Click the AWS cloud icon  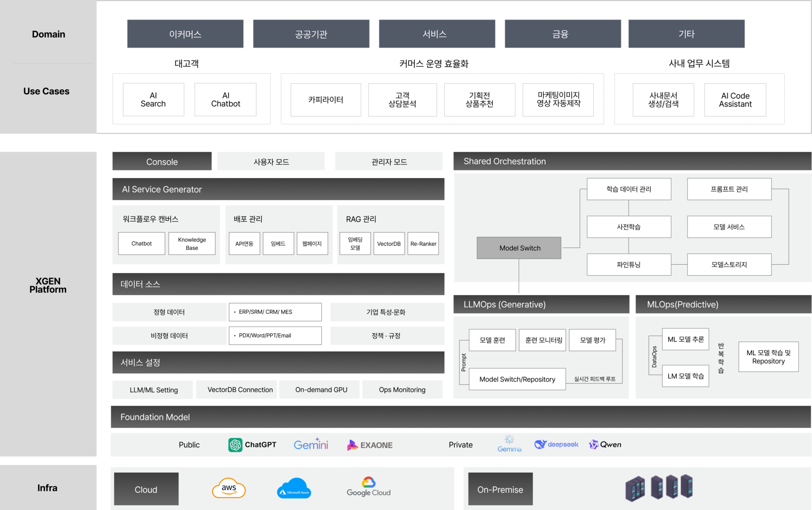pyautogui.click(x=229, y=489)
